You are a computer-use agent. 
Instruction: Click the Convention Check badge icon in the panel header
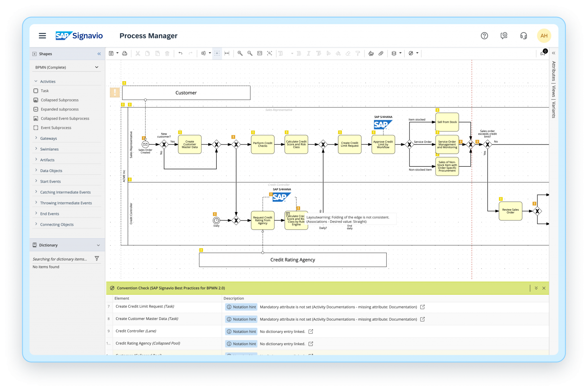112,288
